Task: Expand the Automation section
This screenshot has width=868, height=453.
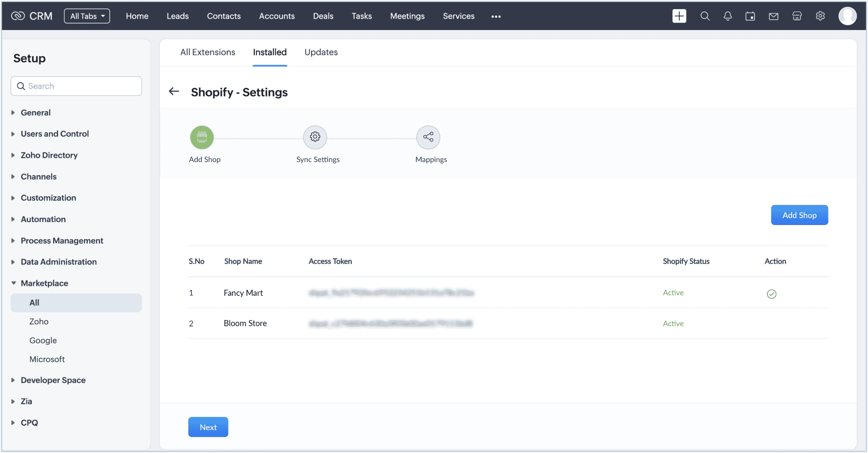Action: [43, 219]
